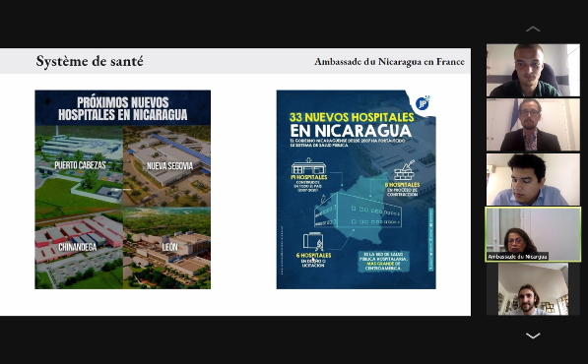This screenshot has height=364, width=588.
Task: Select the dark-haired man in blue shirt video
Action: click(x=533, y=179)
